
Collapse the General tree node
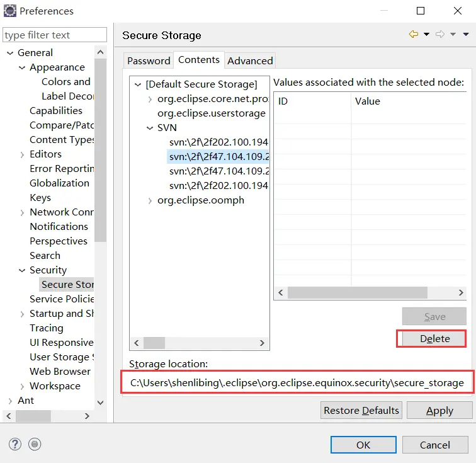(10, 53)
